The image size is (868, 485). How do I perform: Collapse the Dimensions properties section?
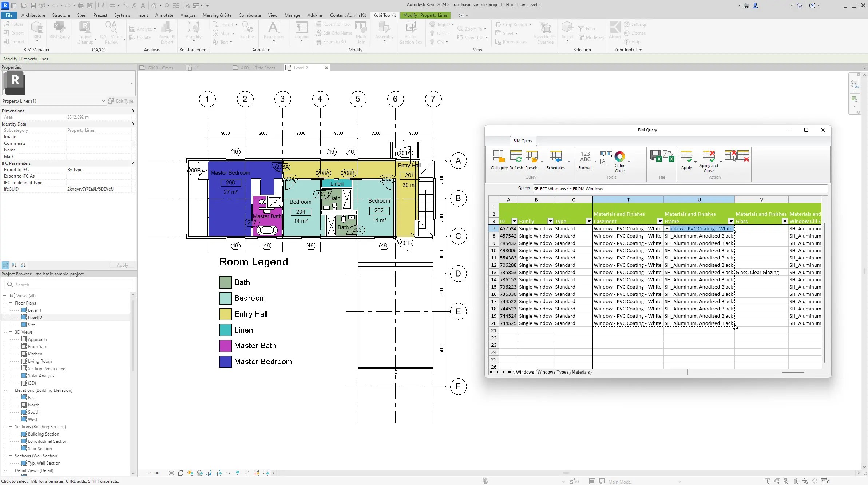click(x=132, y=111)
